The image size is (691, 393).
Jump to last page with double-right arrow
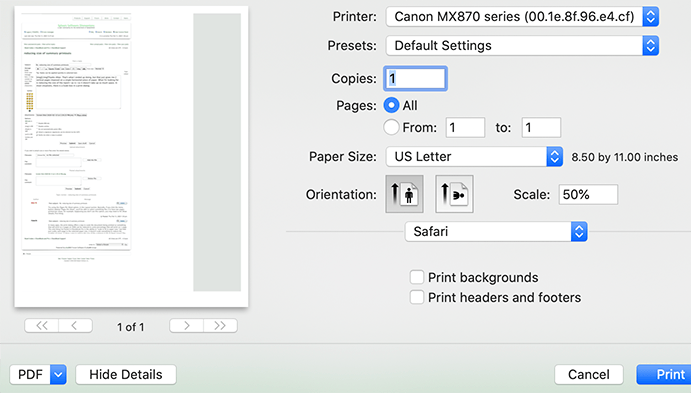[220, 326]
